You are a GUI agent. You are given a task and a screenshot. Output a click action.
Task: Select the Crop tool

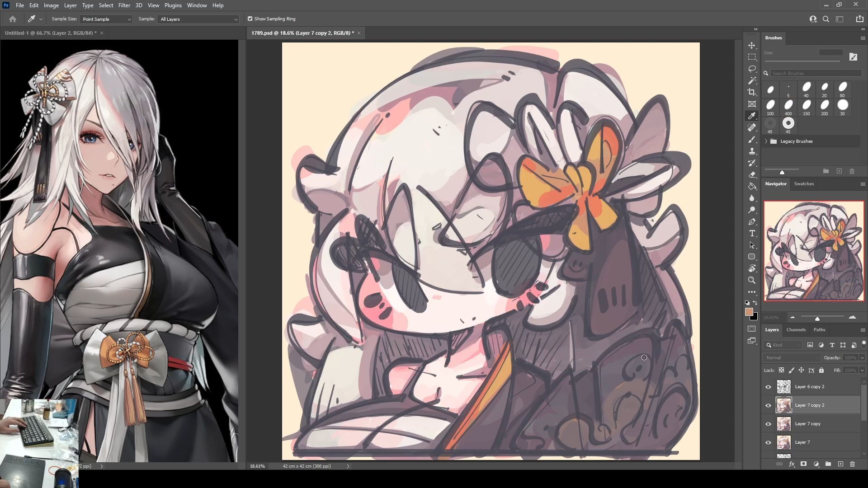coord(752,92)
